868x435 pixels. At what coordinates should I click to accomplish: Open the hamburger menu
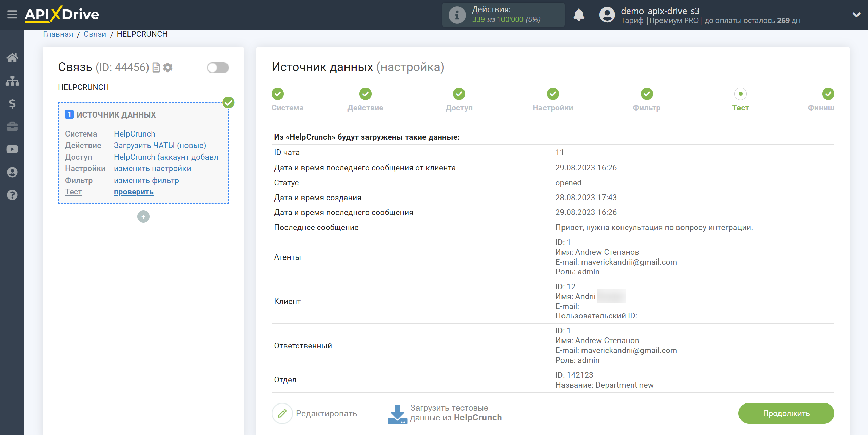(x=12, y=14)
